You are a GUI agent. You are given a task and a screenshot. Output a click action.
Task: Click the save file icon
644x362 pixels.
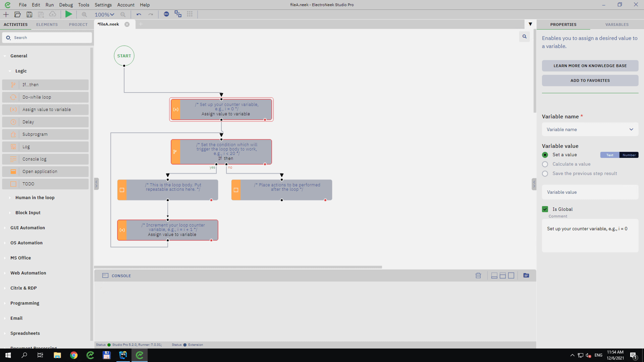30,14
